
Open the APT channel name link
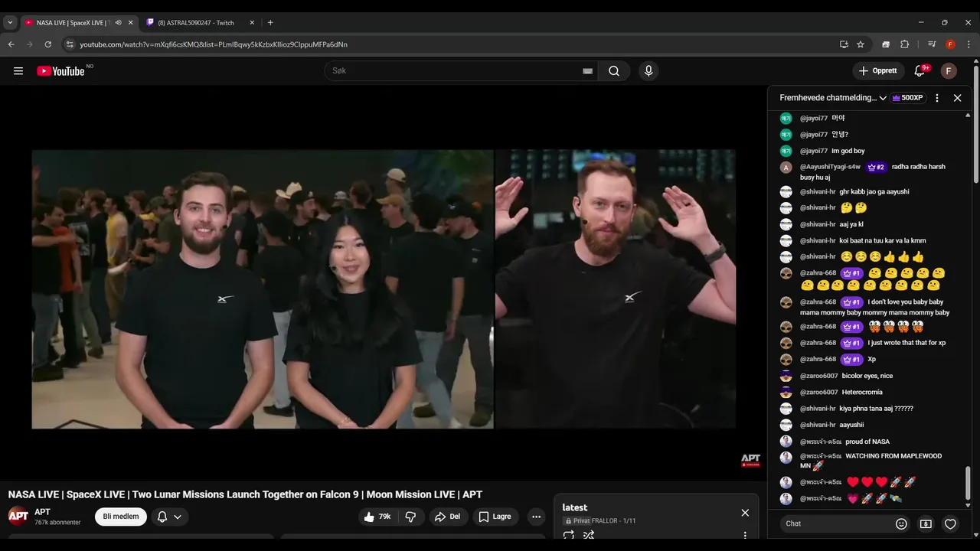click(42, 512)
